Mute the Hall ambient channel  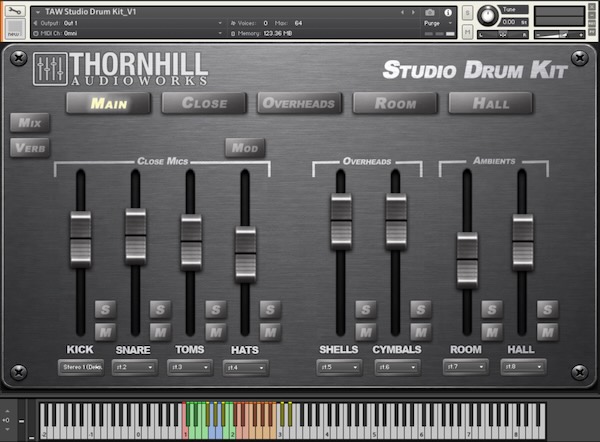(x=547, y=332)
